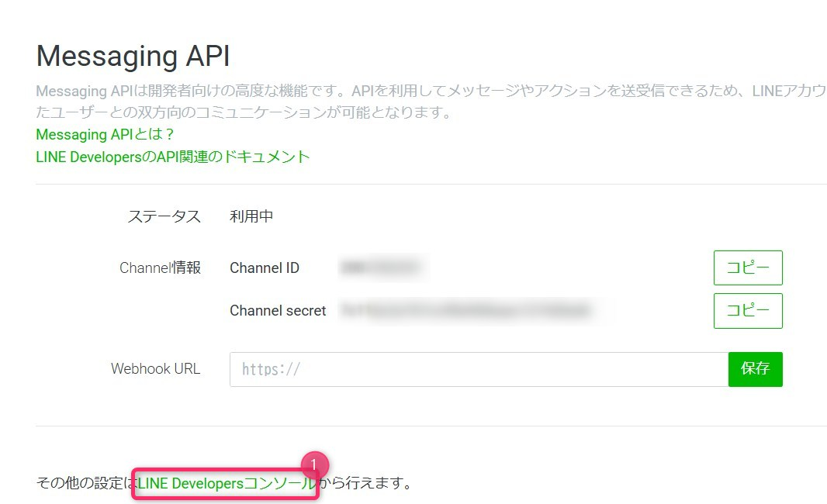Select the "Channel ID" label
Screen dimensions: 827x504
(265, 268)
